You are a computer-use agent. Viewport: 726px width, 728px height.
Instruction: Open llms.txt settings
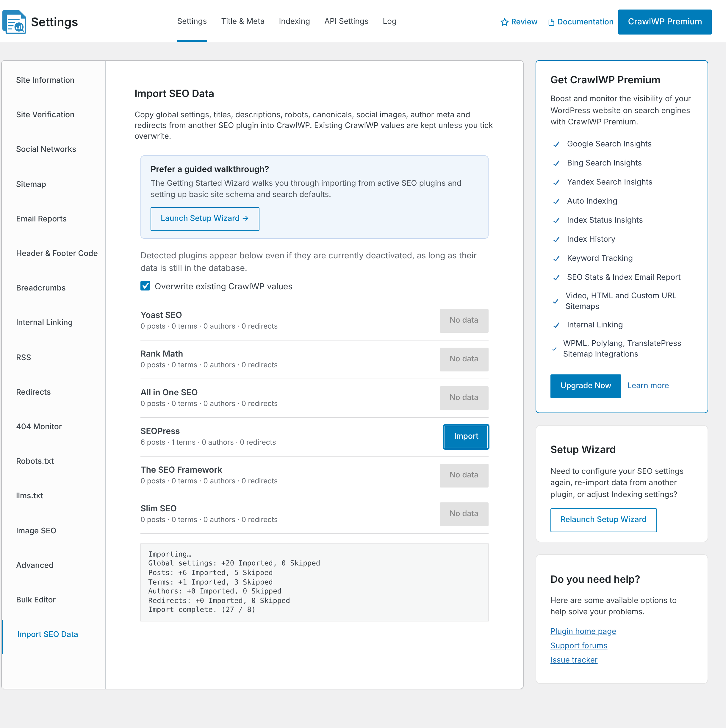[x=29, y=496]
